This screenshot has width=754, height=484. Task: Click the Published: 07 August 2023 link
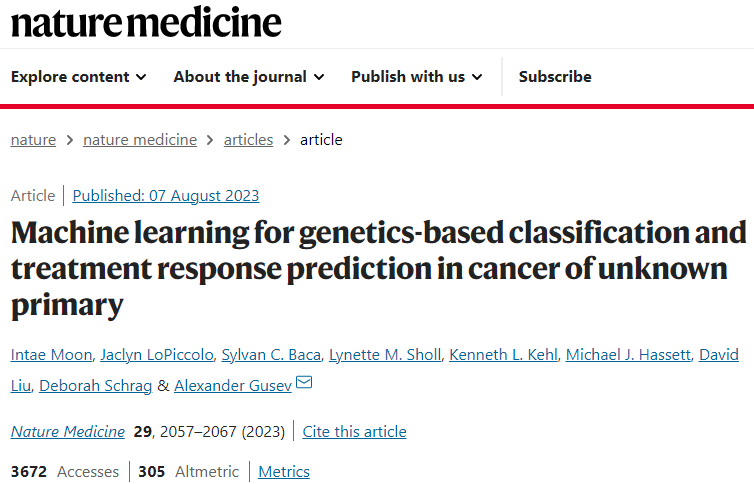pos(166,196)
